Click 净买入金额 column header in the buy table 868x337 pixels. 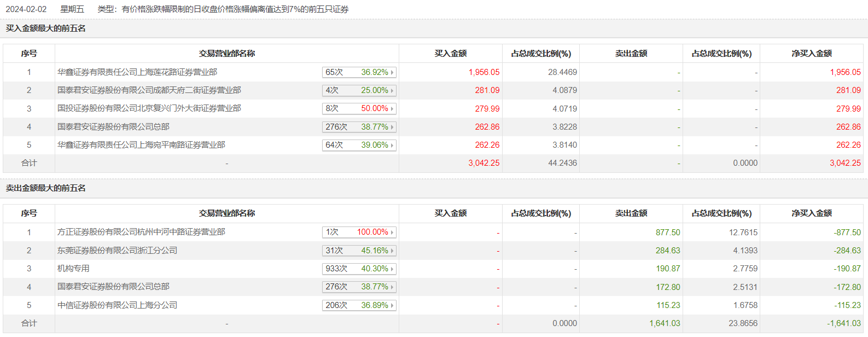811,54
